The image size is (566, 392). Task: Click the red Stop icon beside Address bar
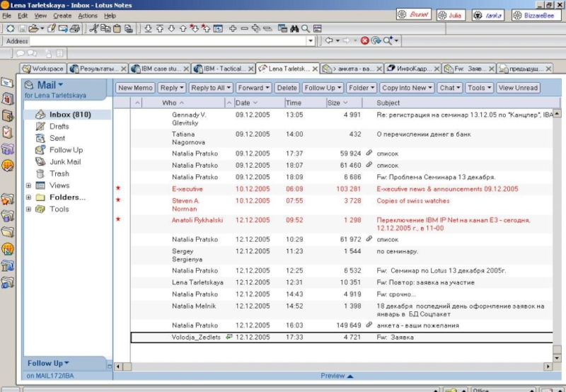[365, 41]
